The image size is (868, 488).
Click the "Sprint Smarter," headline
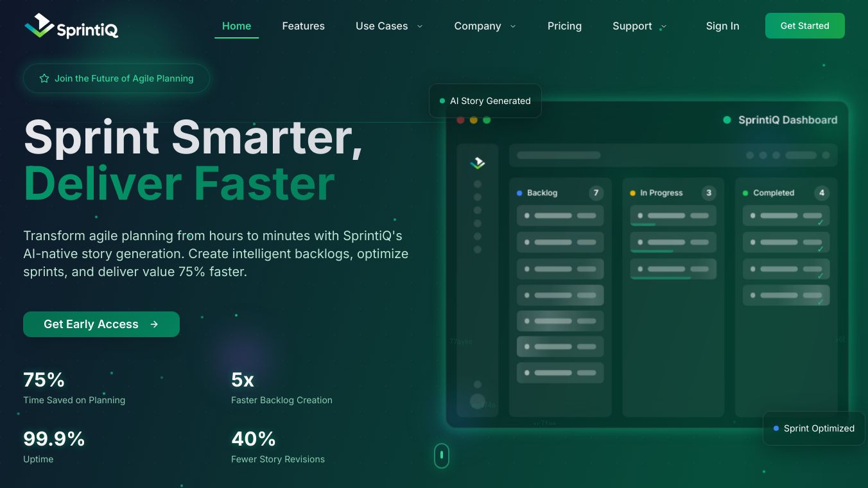(x=193, y=137)
